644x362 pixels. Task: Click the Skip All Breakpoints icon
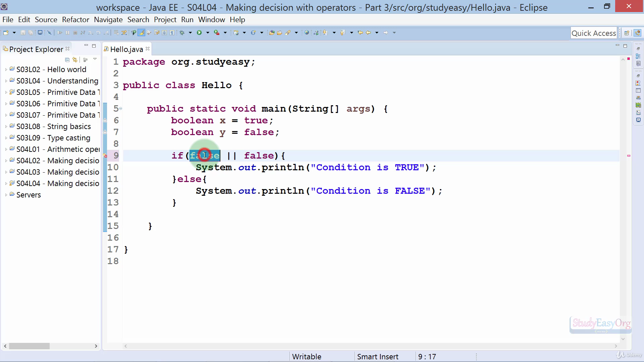[x=49, y=33]
